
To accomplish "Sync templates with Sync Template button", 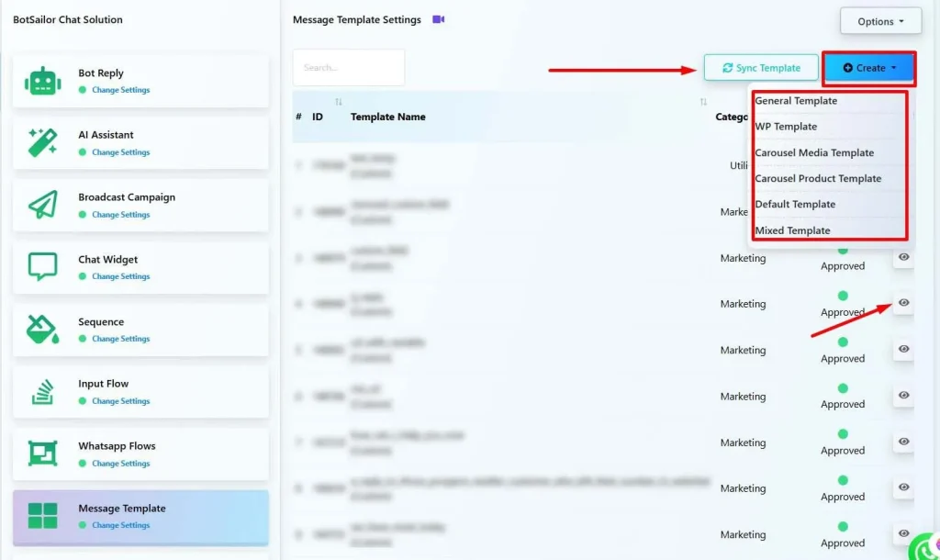I will 761,68.
